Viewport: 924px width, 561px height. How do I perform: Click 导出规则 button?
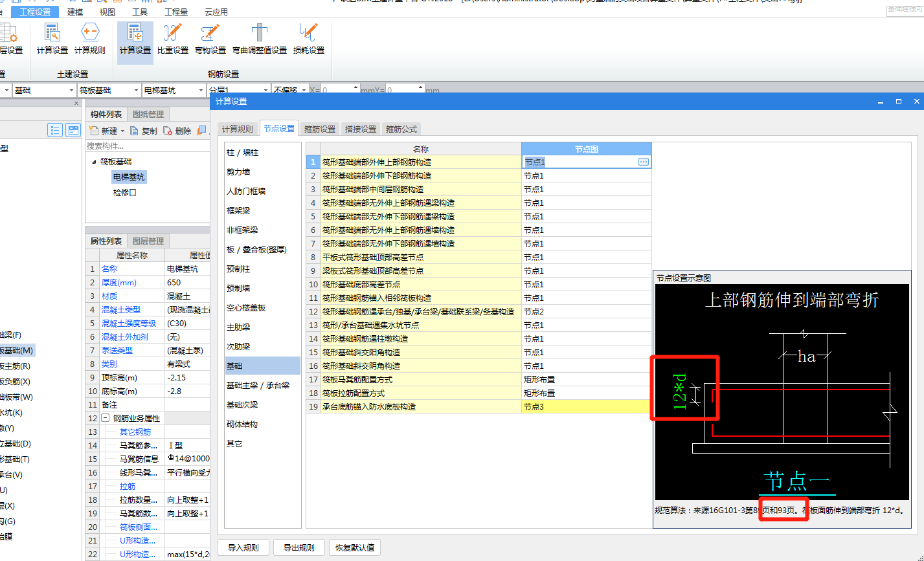click(x=299, y=547)
